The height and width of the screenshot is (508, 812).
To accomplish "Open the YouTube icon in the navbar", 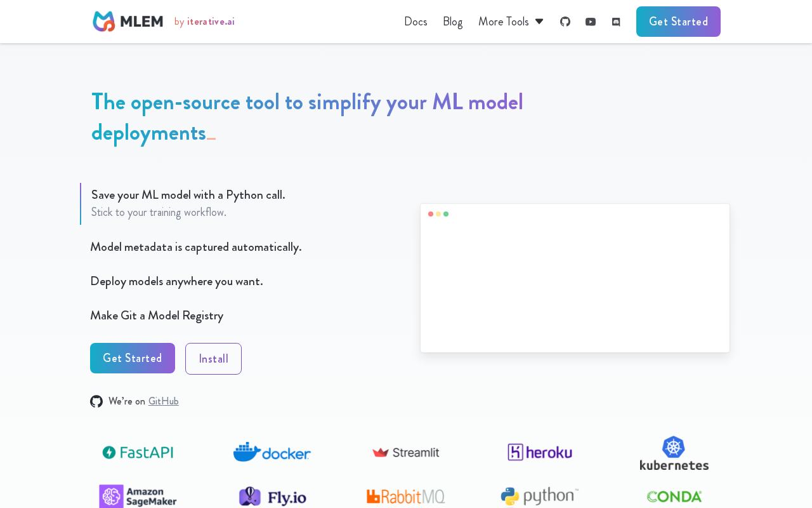I will tap(591, 22).
